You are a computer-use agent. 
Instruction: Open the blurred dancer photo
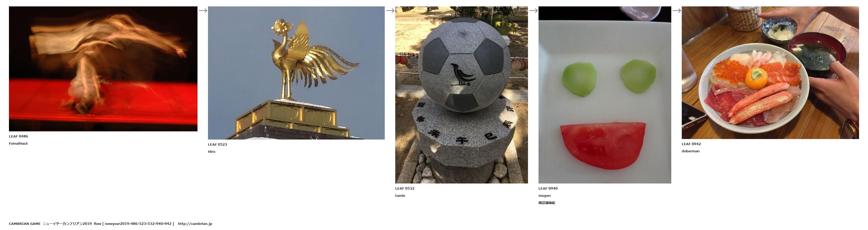pos(103,69)
